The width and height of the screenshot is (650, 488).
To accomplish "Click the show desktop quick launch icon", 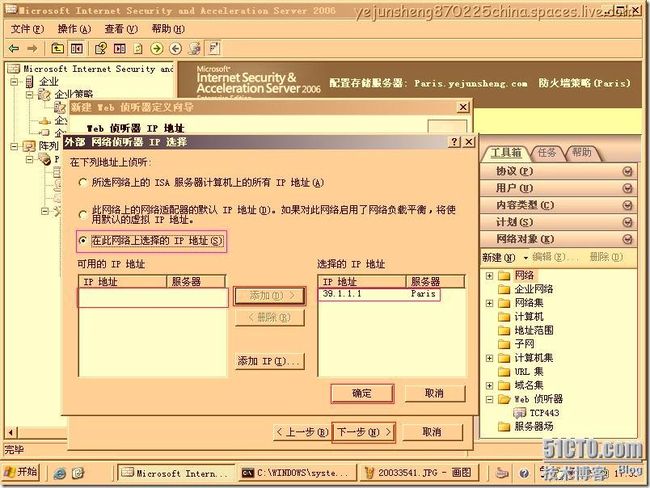I will click(x=78, y=473).
